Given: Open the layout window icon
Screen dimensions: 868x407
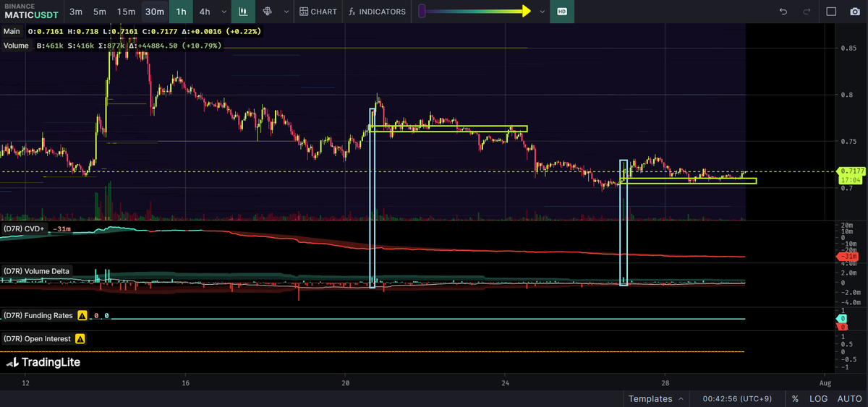Looking at the screenshot, I should click(831, 12).
